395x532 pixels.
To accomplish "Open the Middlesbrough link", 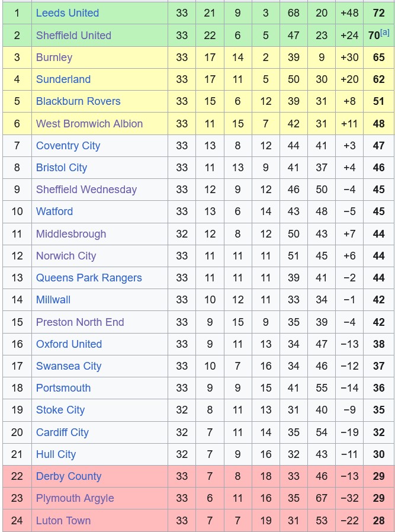I will coord(71,234).
